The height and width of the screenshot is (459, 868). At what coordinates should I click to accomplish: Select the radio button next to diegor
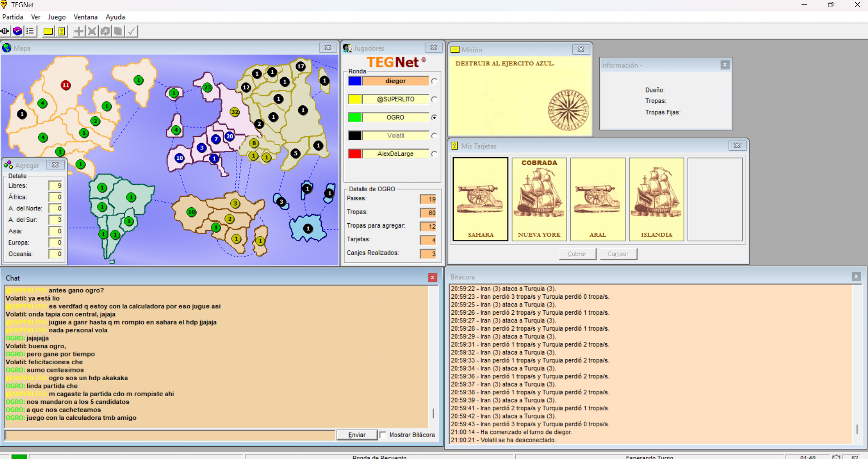click(434, 81)
